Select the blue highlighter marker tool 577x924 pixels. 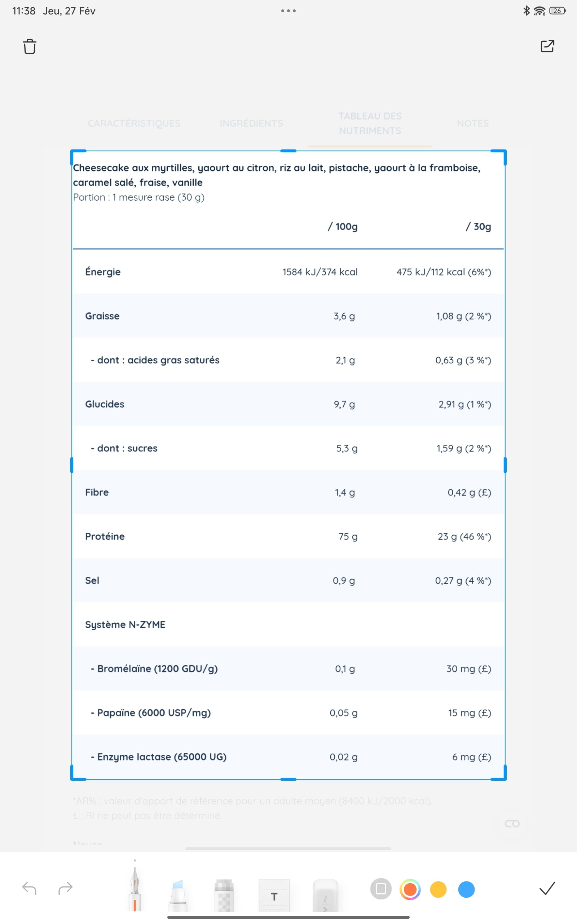(178, 893)
